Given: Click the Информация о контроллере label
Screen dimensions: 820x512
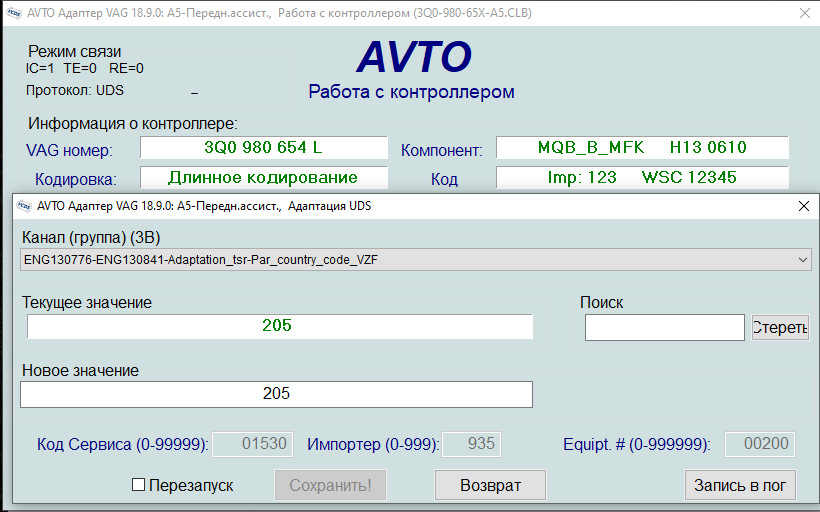Looking at the screenshot, I should pyautogui.click(x=133, y=123).
